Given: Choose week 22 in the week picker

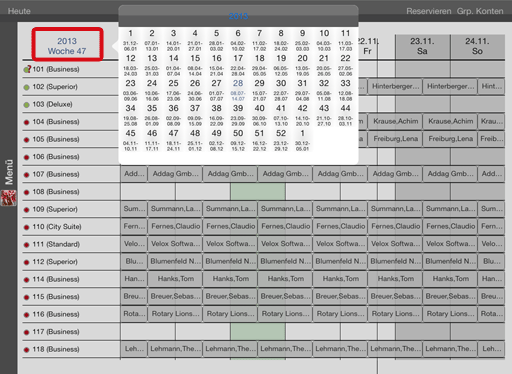Looking at the screenshot, I should click(x=345, y=65).
